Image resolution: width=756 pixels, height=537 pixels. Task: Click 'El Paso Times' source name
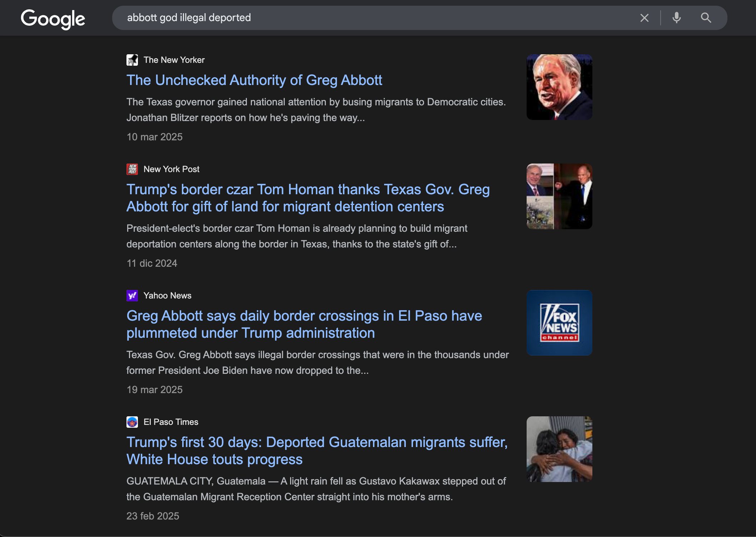[171, 422]
